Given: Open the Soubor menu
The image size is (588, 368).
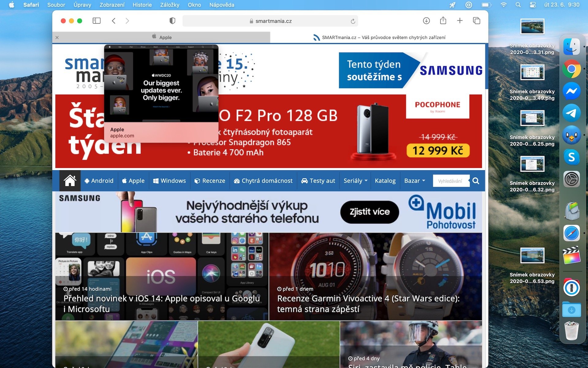Looking at the screenshot, I should tap(56, 5).
